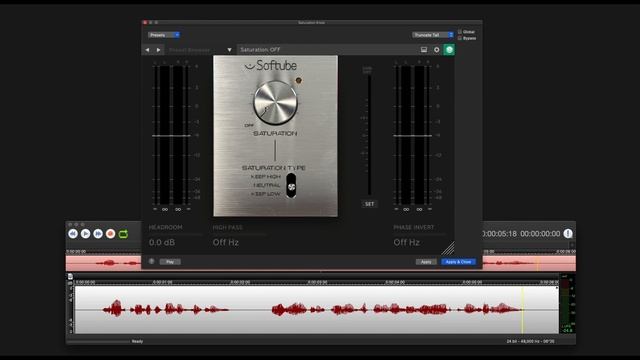Select the KEEP HIGH saturation type label
640x360 pixels.
(266, 177)
